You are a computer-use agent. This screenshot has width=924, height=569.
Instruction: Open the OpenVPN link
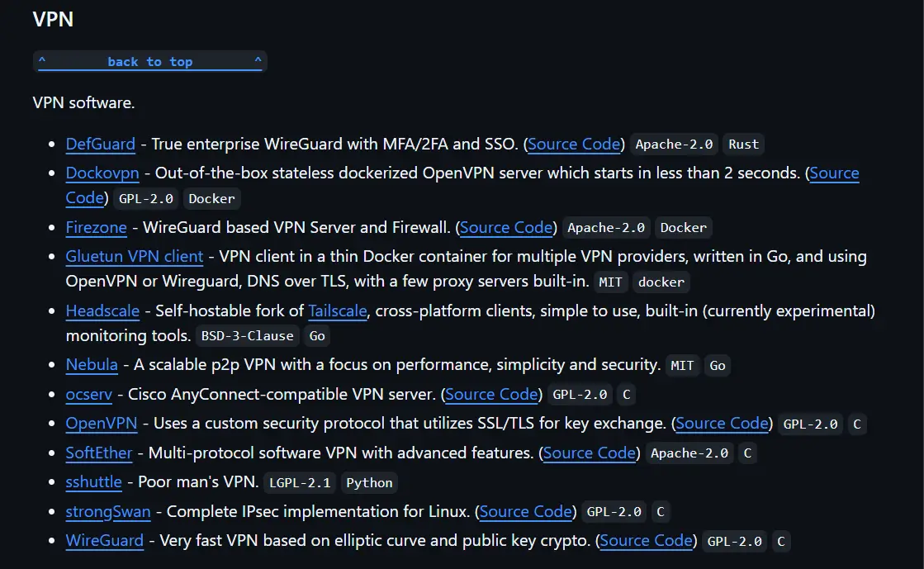[x=102, y=423]
